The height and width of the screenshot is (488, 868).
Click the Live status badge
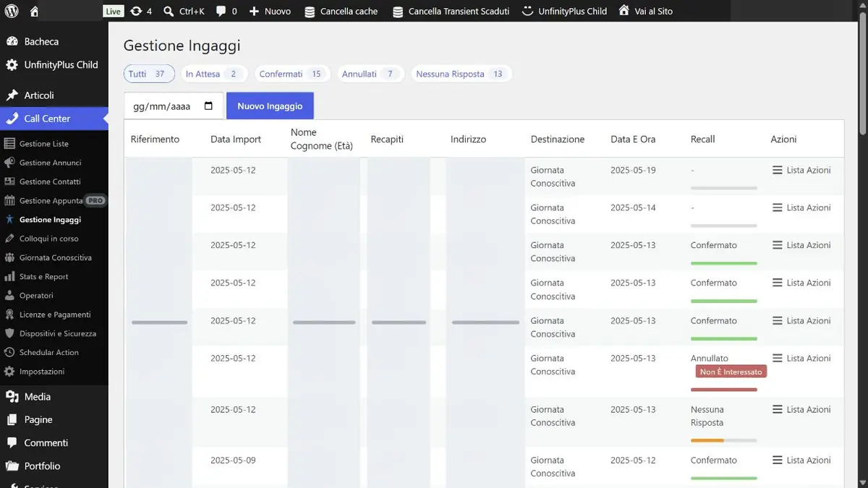(113, 11)
